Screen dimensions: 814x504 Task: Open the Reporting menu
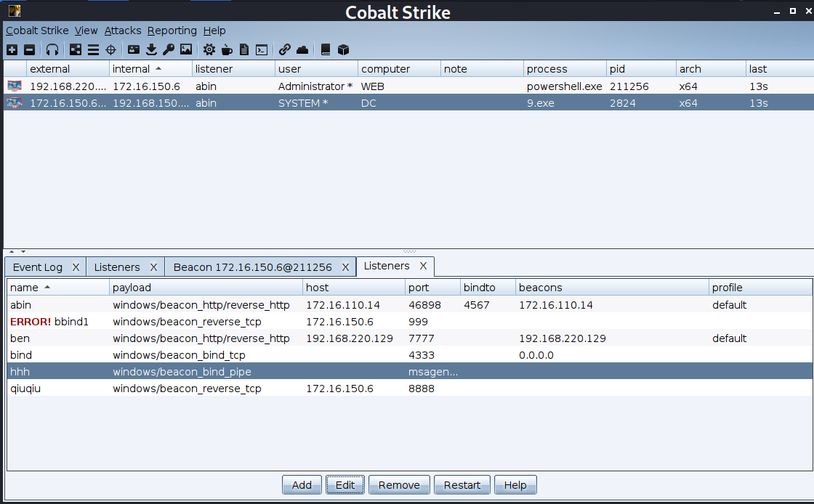[x=172, y=31]
